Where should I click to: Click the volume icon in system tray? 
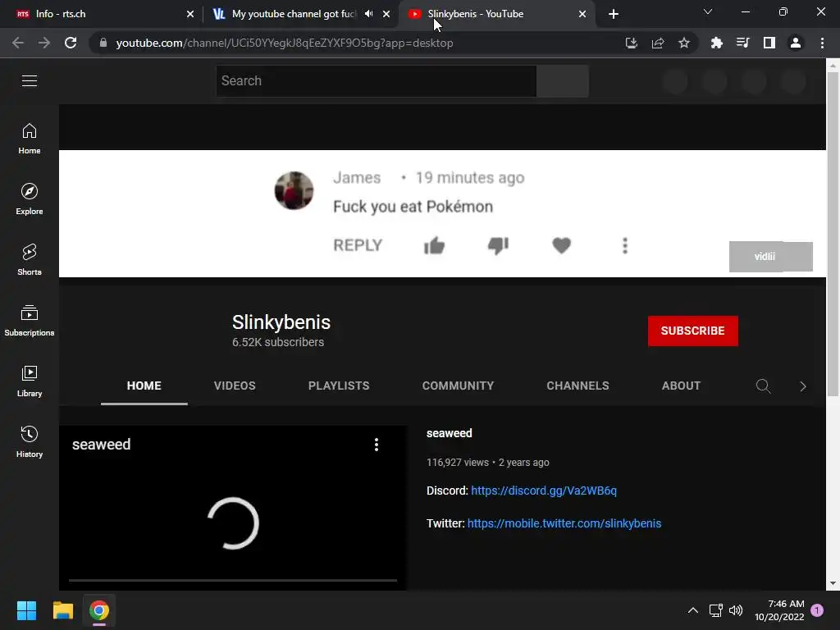736,610
